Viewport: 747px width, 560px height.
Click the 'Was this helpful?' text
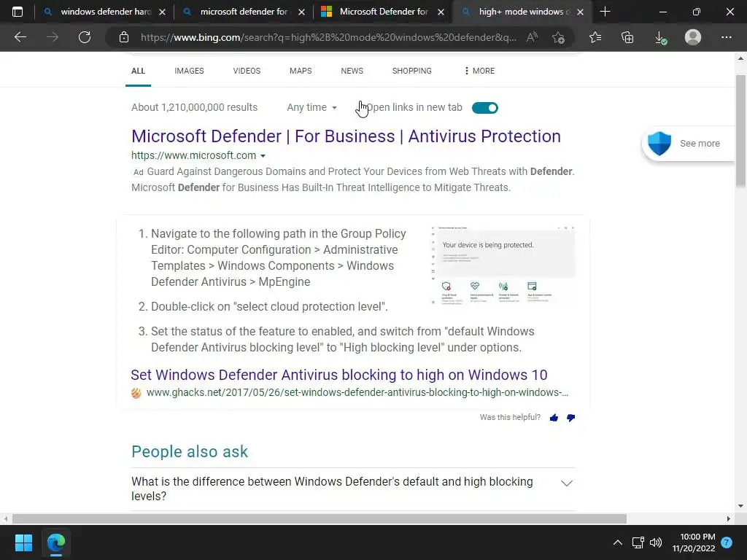[510, 417]
